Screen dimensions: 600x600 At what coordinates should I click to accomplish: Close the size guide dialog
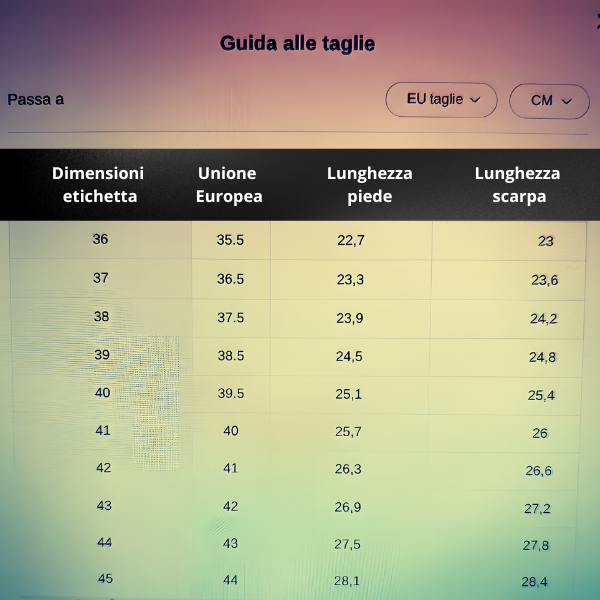[x=598, y=21]
